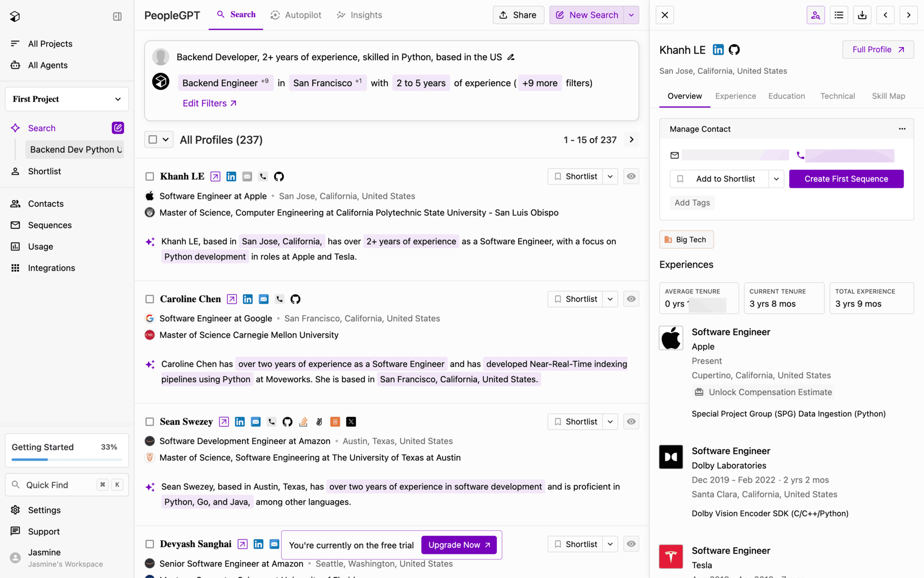924x578 pixels.
Task: Go to next profile arrow in detail panel
Action: coord(909,15)
